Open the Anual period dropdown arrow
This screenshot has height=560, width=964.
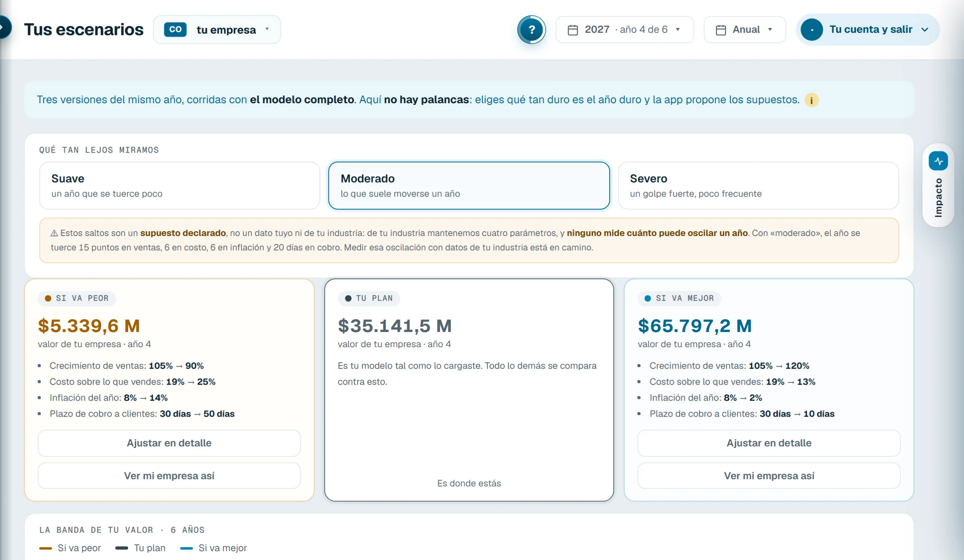coord(770,30)
